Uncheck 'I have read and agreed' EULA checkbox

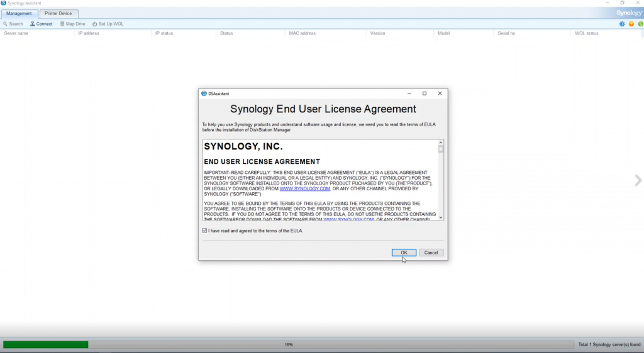point(204,231)
